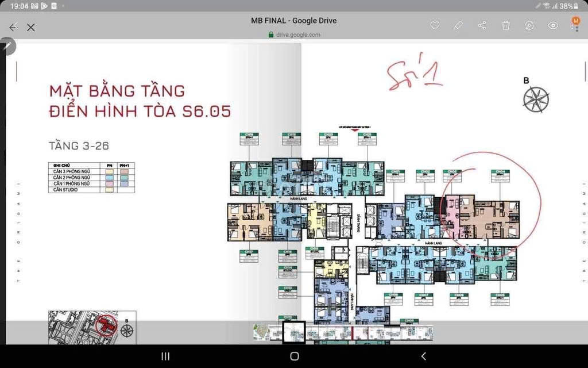The image size is (588, 368).
Task: Tap the Wi-Fi icon in status bar
Action: click(547, 6)
